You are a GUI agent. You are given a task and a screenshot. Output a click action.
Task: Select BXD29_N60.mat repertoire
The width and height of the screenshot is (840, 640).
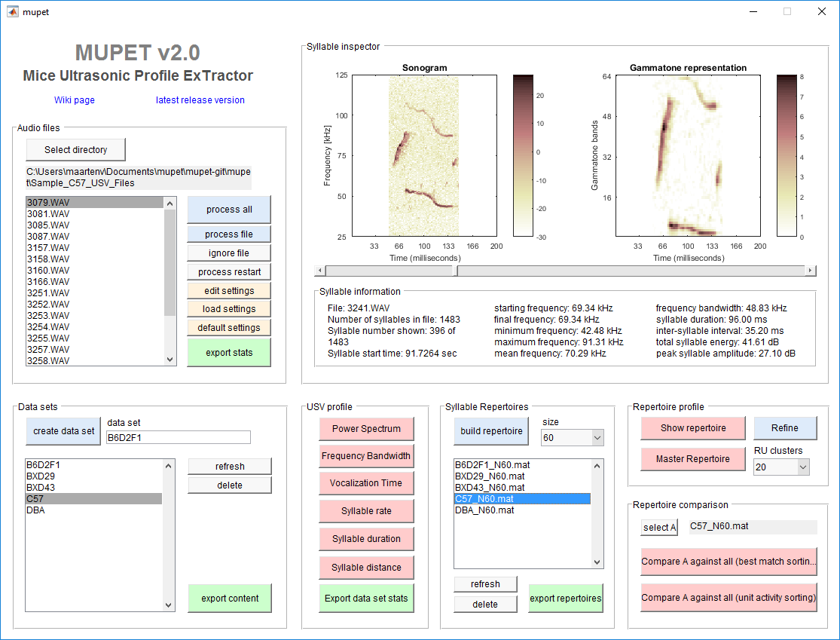pos(522,476)
